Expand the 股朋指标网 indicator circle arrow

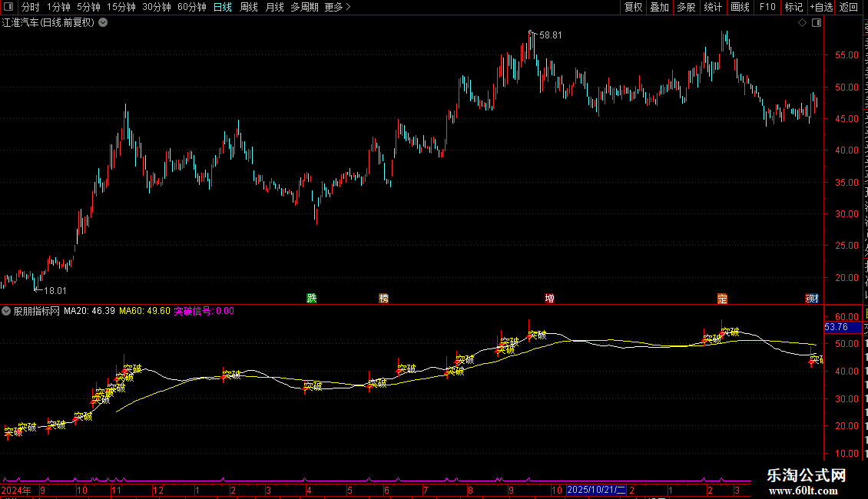pos(6,311)
